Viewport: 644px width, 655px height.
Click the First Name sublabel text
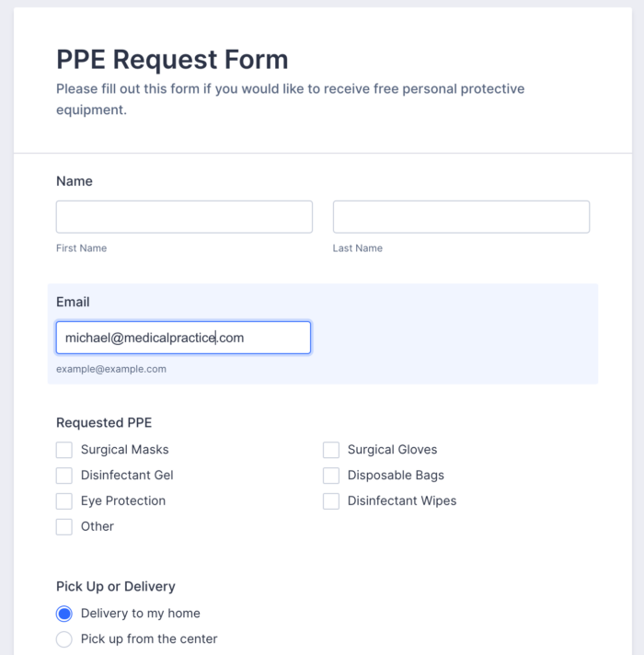tap(81, 248)
